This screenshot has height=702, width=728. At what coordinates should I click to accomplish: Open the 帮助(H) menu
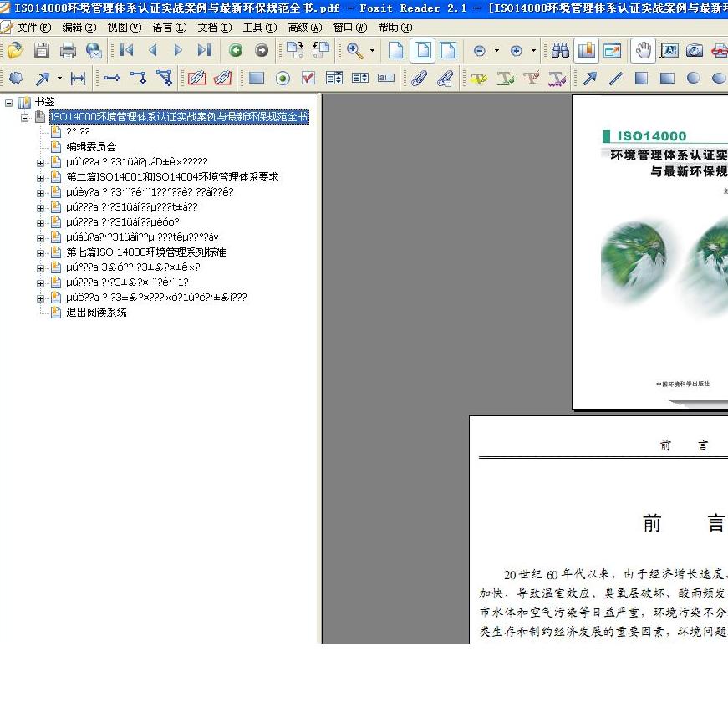(x=395, y=28)
